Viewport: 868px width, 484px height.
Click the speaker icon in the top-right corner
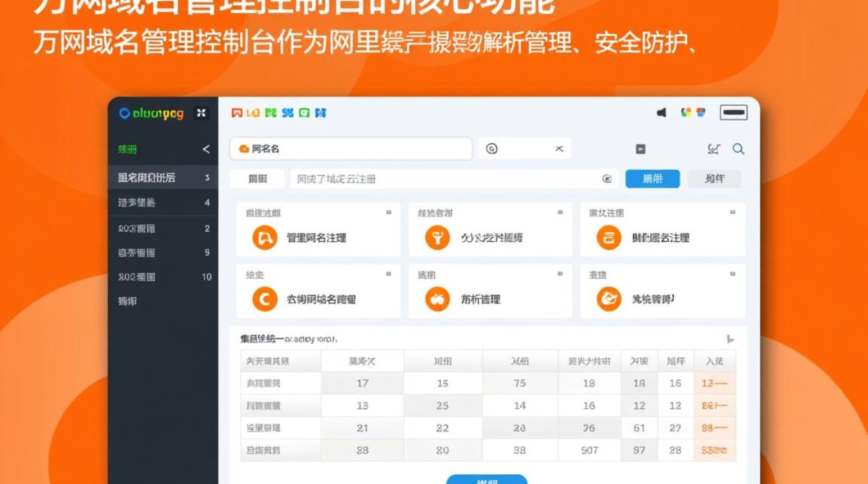point(661,112)
